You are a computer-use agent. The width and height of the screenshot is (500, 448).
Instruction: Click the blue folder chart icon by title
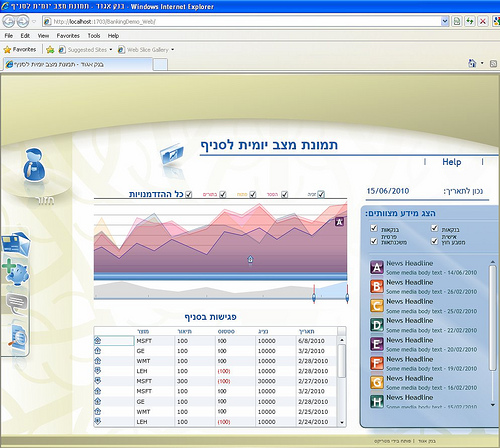coord(172,154)
